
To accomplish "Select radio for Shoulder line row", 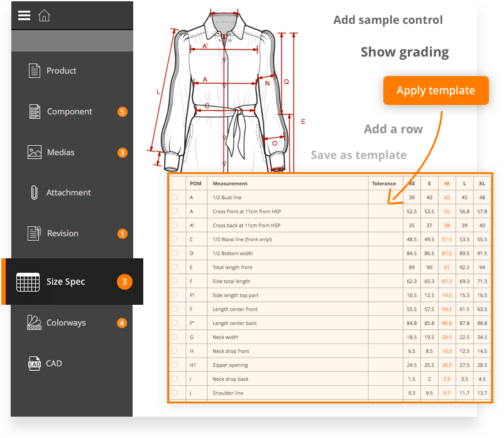I will (175, 392).
